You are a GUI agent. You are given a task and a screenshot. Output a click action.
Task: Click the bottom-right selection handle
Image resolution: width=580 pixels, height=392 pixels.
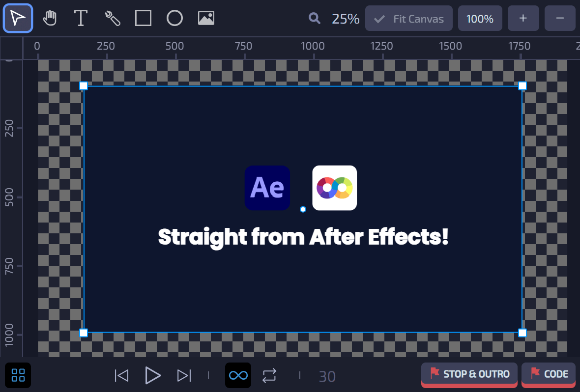[522, 333]
